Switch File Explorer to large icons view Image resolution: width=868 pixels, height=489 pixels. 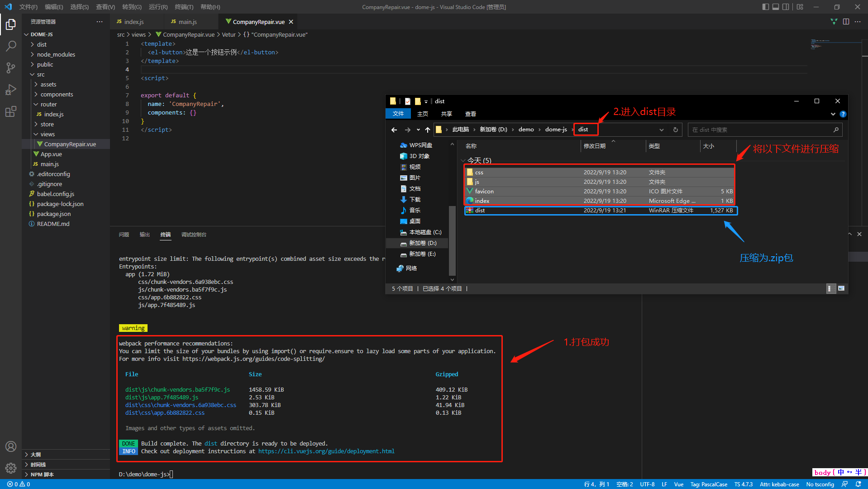(841, 288)
